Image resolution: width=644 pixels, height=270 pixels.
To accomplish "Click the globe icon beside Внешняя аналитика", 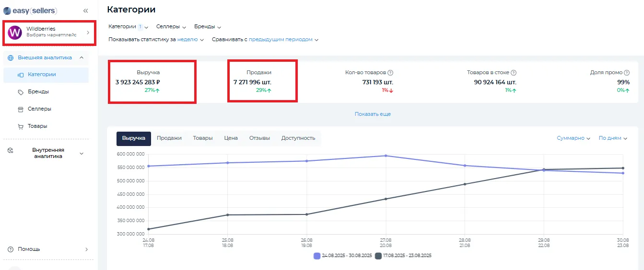I will tap(11, 57).
